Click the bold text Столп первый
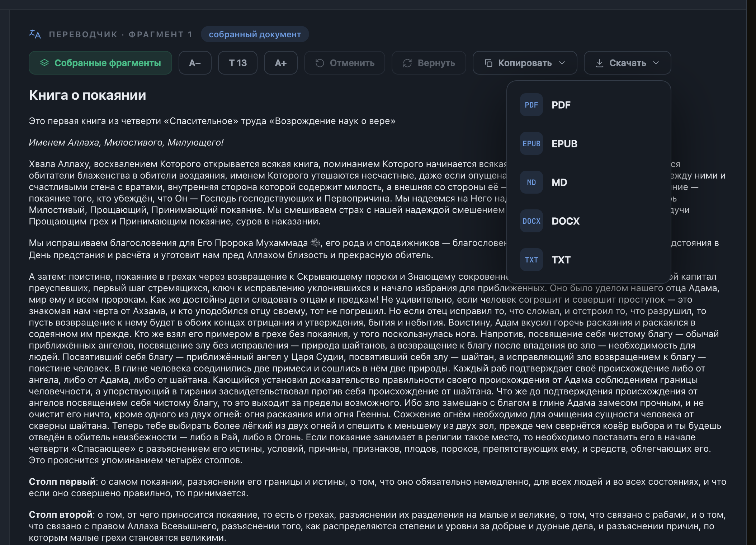Image resolution: width=756 pixels, height=545 pixels. coord(62,482)
